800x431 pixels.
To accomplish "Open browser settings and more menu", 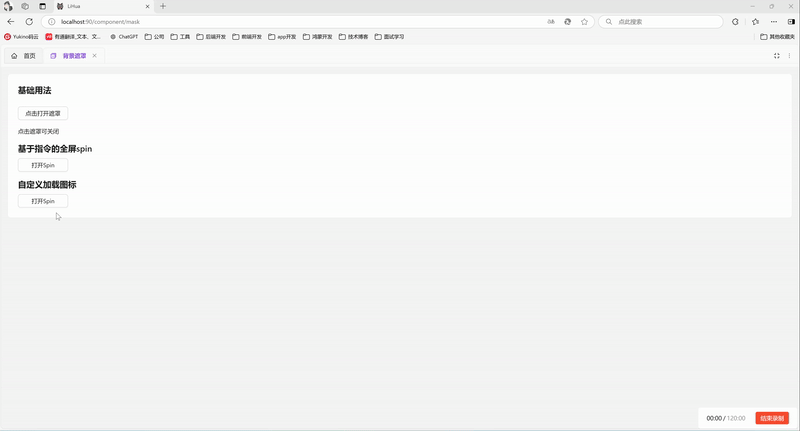I will [x=774, y=21].
